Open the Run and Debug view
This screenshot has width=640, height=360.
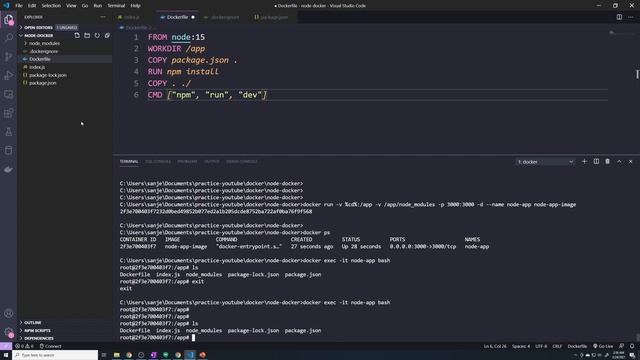9,76
